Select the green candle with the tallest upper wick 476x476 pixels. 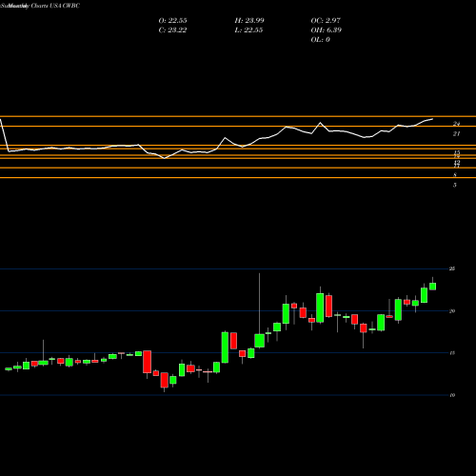(259, 341)
